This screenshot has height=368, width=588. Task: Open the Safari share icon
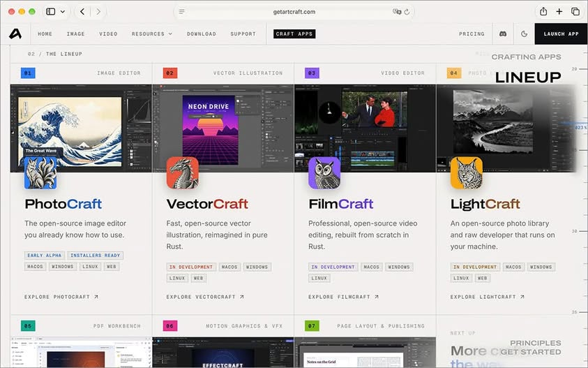click(x=543, y=12)
